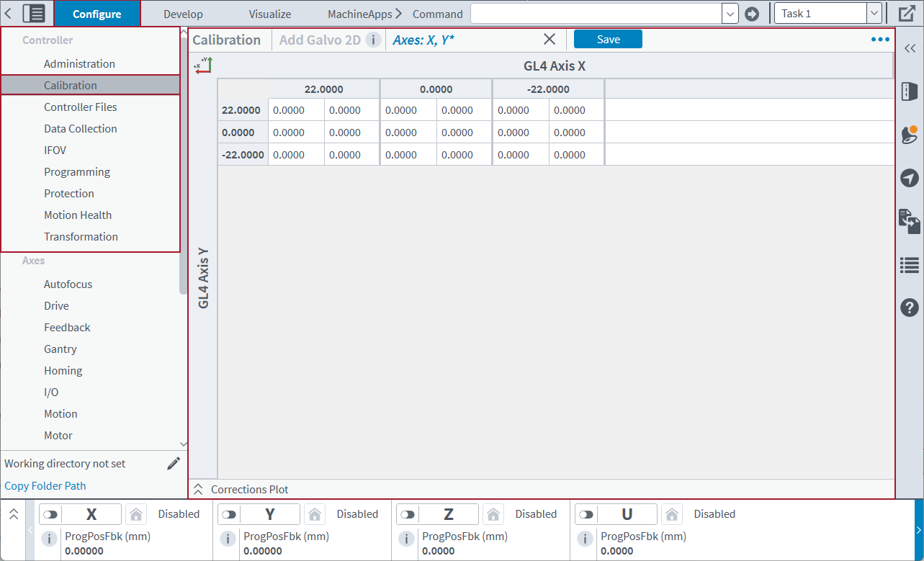Click the Copy Folder Path link
The image size is (924, 561).
45,486
